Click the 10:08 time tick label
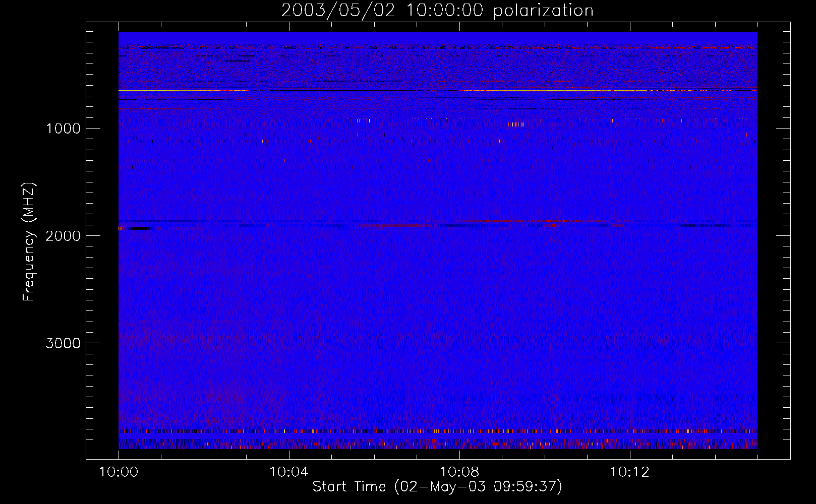The height and width of the screenshot is (504, 816). pos(459,472)
